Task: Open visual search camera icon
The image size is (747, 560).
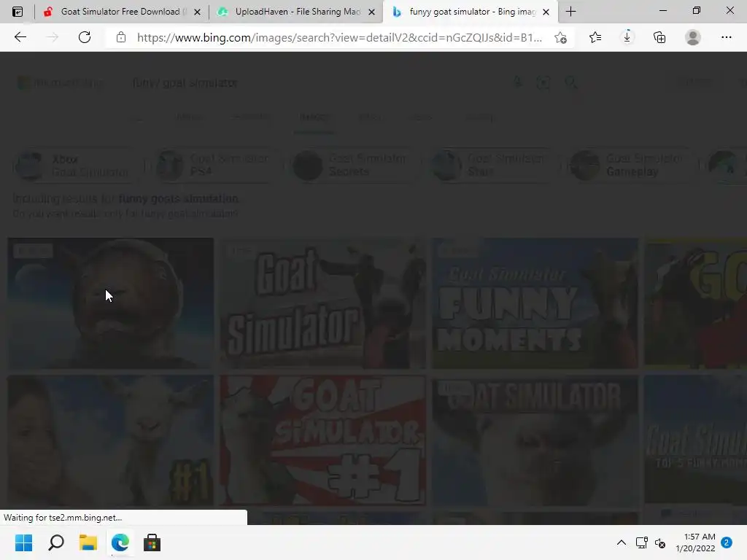Action: [x=543, y=83]
